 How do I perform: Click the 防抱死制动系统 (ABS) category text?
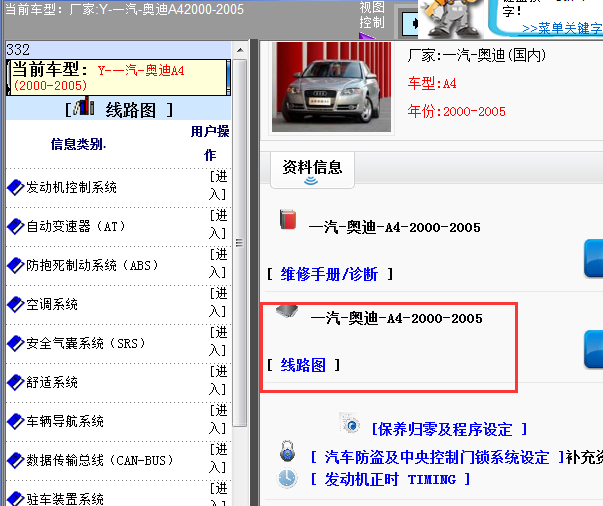pyautogui.click(x=92, y=265)
